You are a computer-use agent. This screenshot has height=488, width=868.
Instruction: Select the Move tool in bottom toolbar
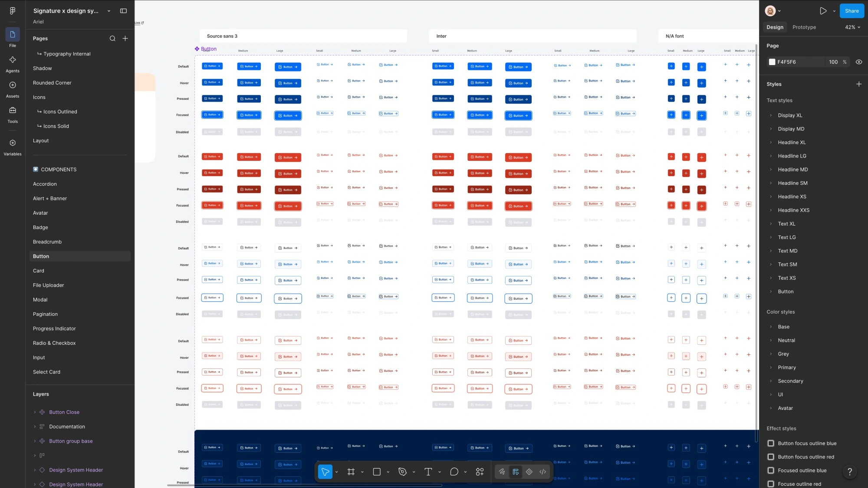click(325, 472)
